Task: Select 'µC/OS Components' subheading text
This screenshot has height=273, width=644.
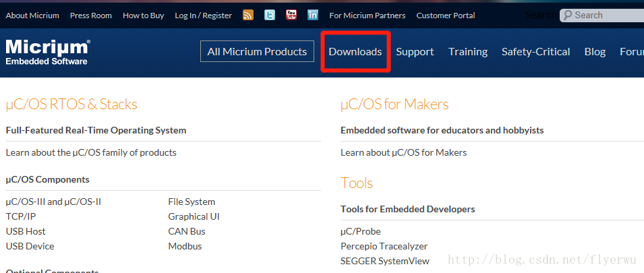Action: pos(48,179)
